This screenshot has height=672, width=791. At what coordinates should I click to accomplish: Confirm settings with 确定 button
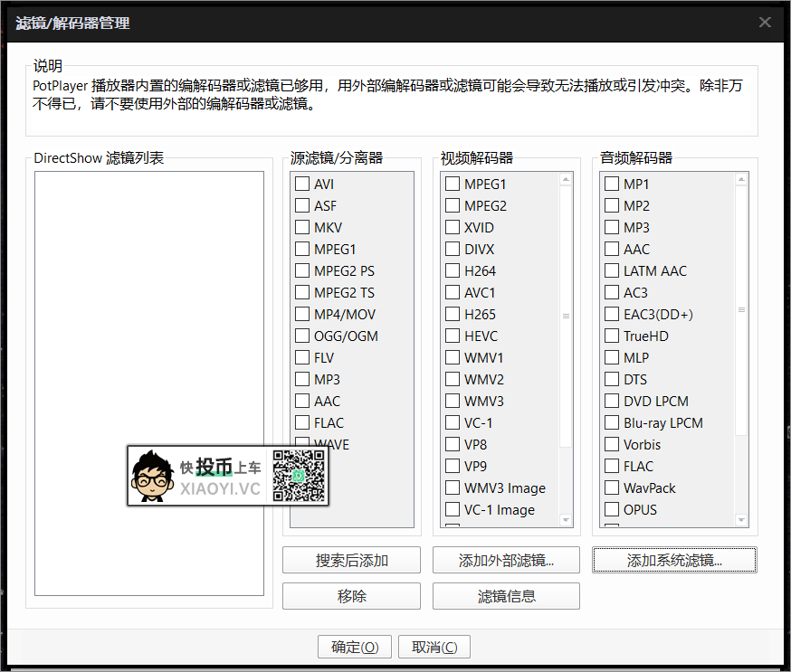click(354, 647)
